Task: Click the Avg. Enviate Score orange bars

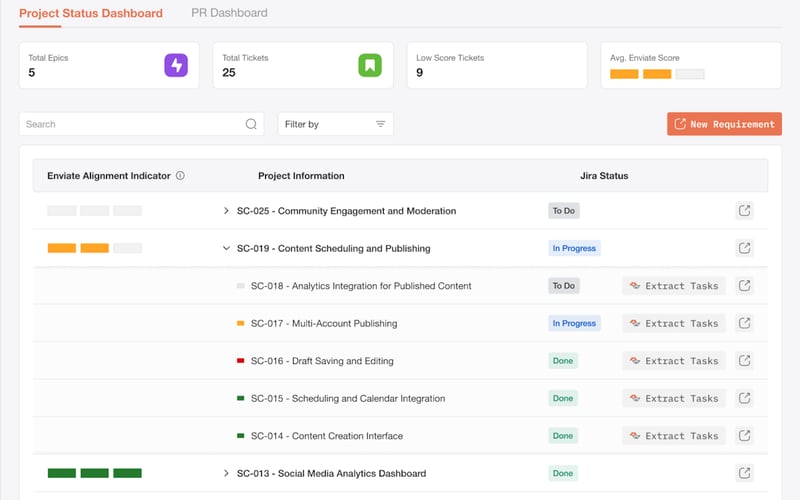Action: coord(657,74)
